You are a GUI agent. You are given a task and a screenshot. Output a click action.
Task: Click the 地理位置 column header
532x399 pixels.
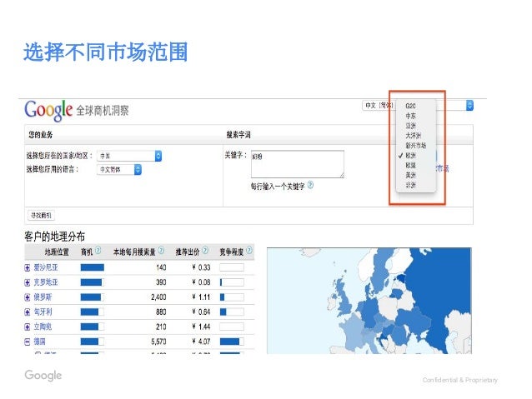pyautogui.click(x=57, y=252)
